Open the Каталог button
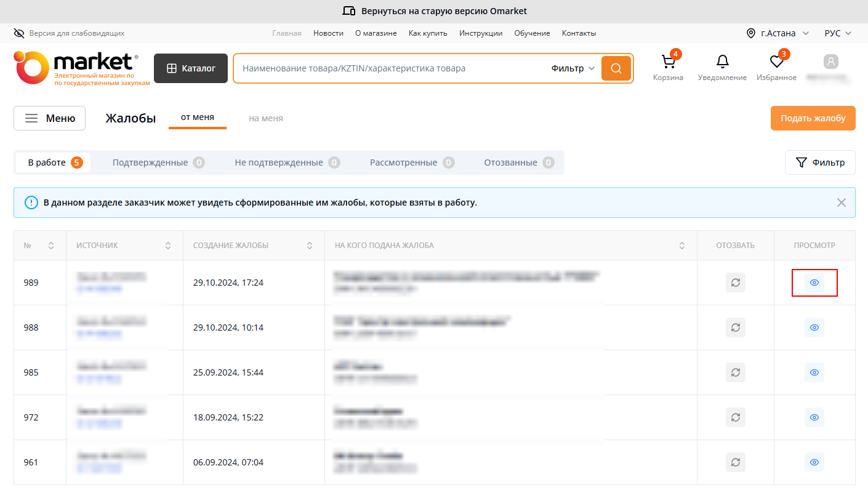This screenshot has height=498, width=868. click(x=191, y=68)
